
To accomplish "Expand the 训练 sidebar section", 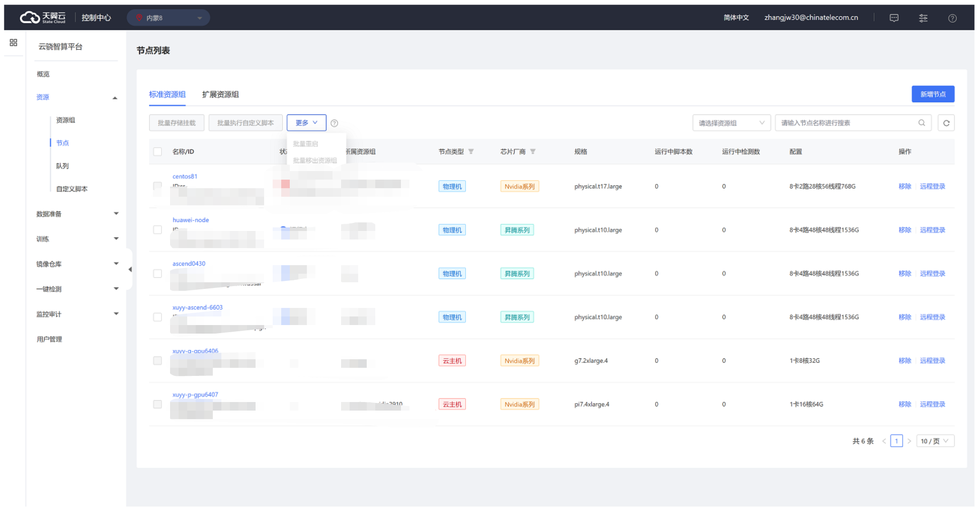I will [x=116, y=239].
